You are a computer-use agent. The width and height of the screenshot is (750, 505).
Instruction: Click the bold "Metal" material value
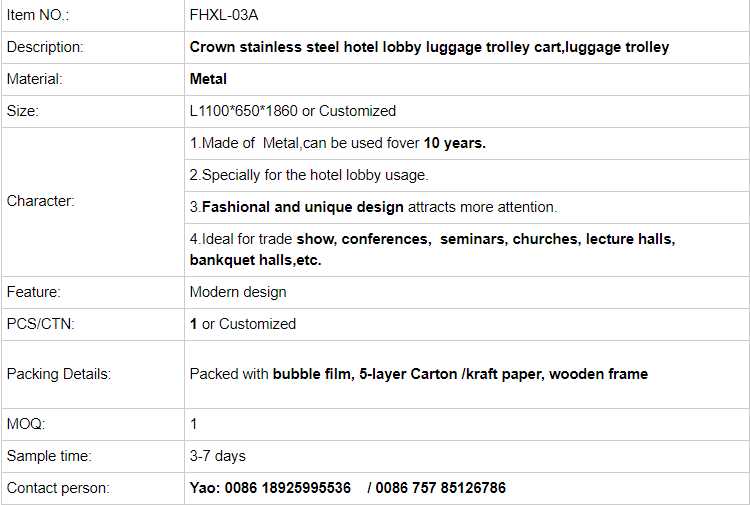[x=208, y=79]
